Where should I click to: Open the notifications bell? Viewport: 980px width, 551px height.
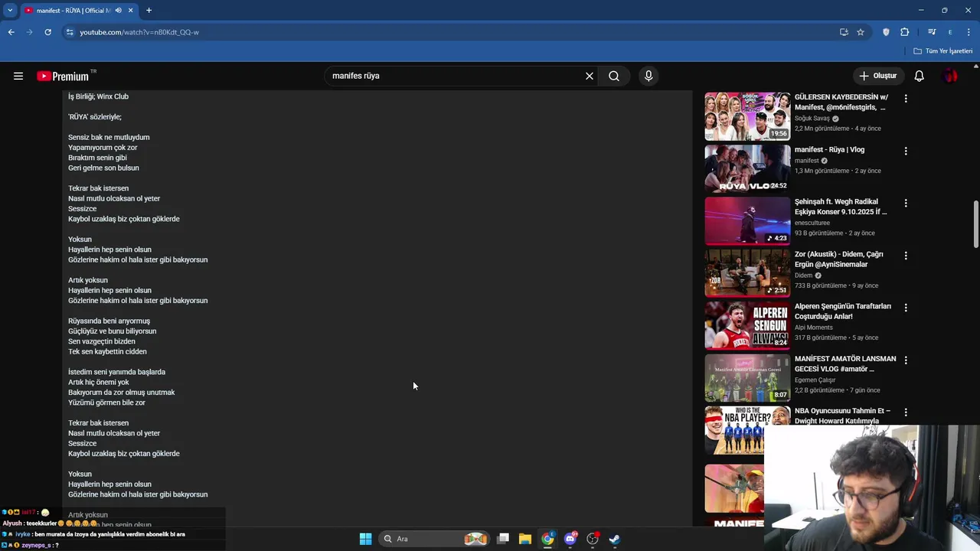(920, 76)
